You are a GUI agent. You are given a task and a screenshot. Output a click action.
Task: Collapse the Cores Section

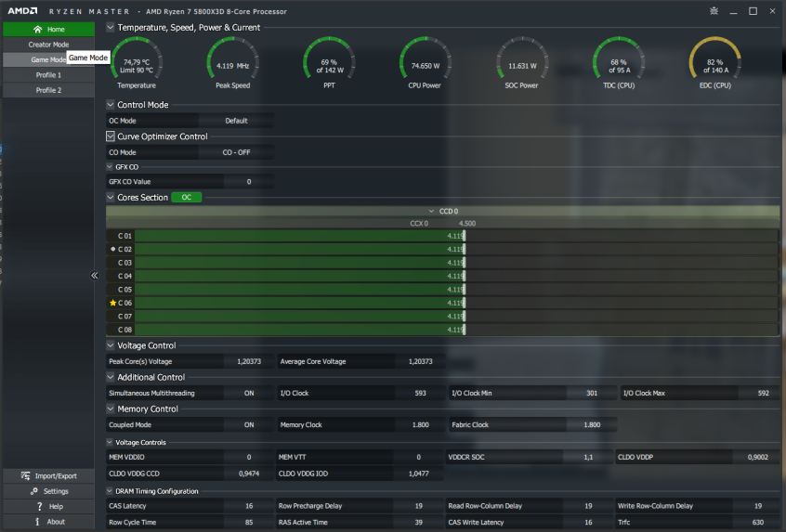(x=111, y=198)
